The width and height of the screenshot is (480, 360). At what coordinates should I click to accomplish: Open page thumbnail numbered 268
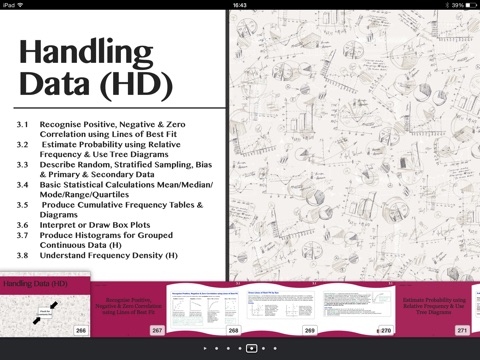(x=204, y=309)
